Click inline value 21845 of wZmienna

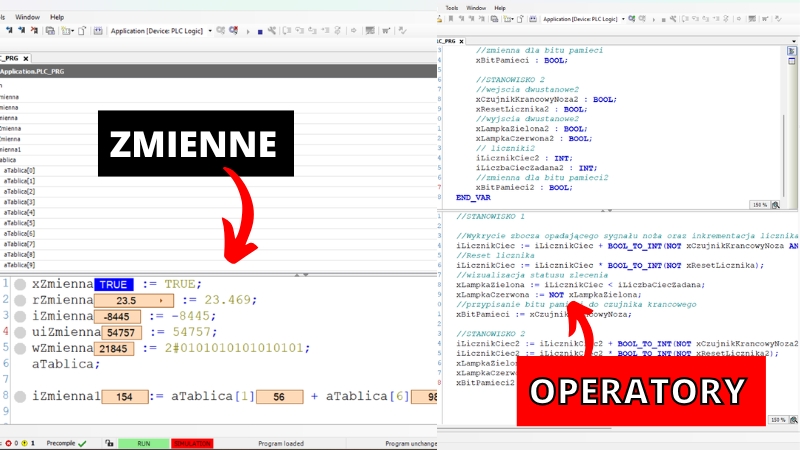click(114, 348)
